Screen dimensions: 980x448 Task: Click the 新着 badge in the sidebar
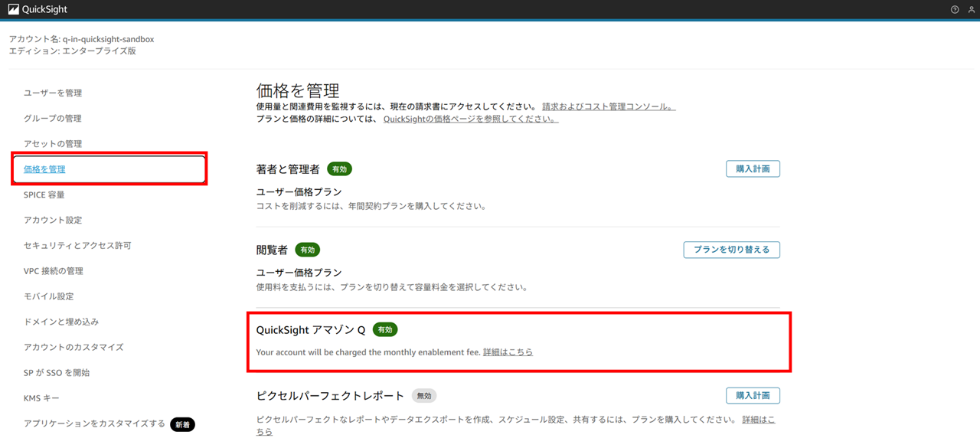pos(182,423)
